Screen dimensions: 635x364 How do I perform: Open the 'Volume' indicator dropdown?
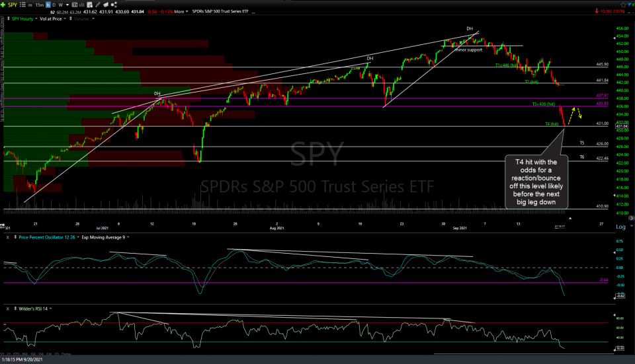(93, 18)
